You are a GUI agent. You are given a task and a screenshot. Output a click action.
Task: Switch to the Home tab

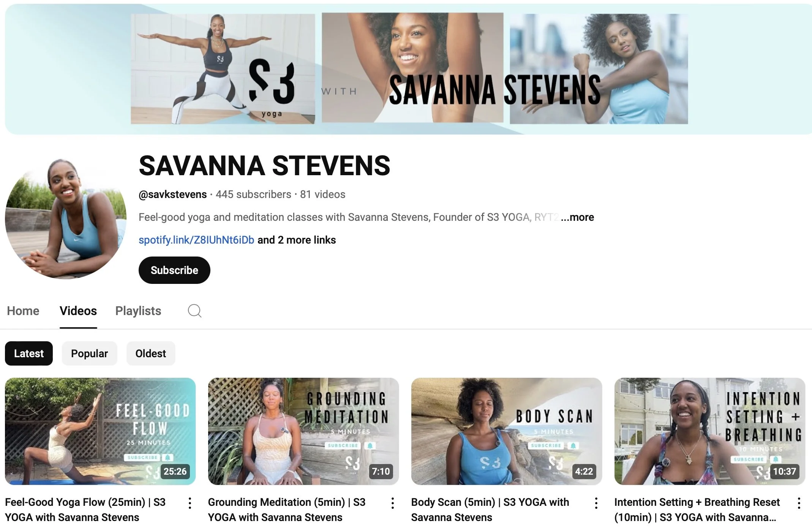coord(23,311)
